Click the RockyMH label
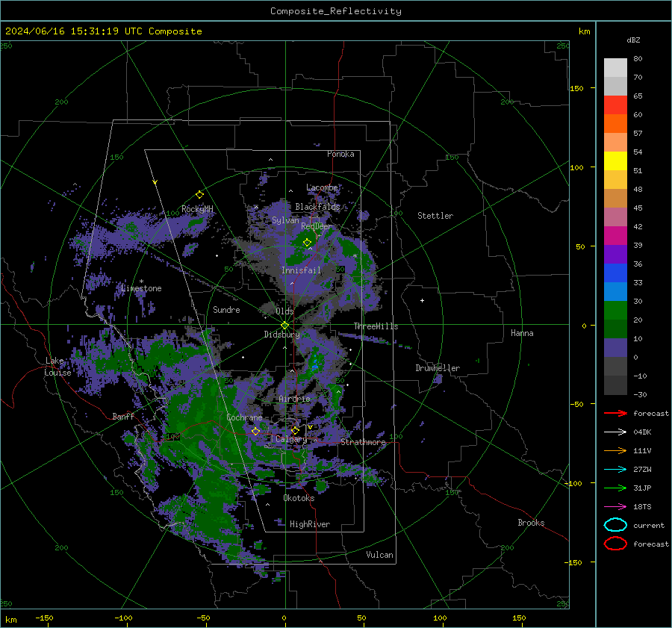Viewport: 672px width, 628px height. click(197, 209)
